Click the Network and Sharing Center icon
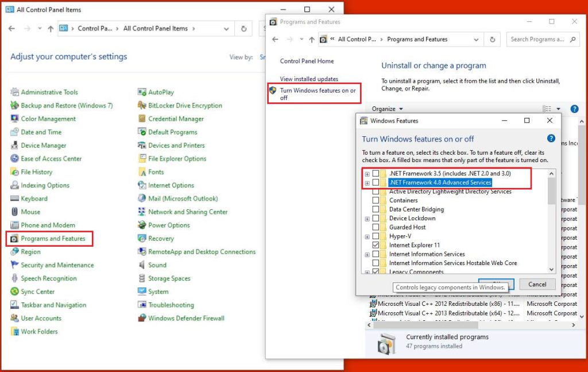 click(142, 212)
